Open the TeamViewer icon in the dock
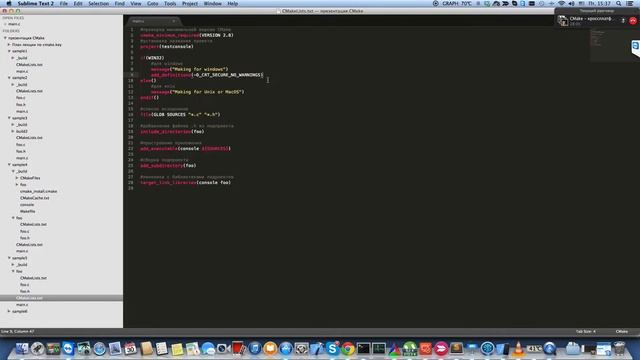The height and width of the screenshot is (360, 640). point(68,349)
